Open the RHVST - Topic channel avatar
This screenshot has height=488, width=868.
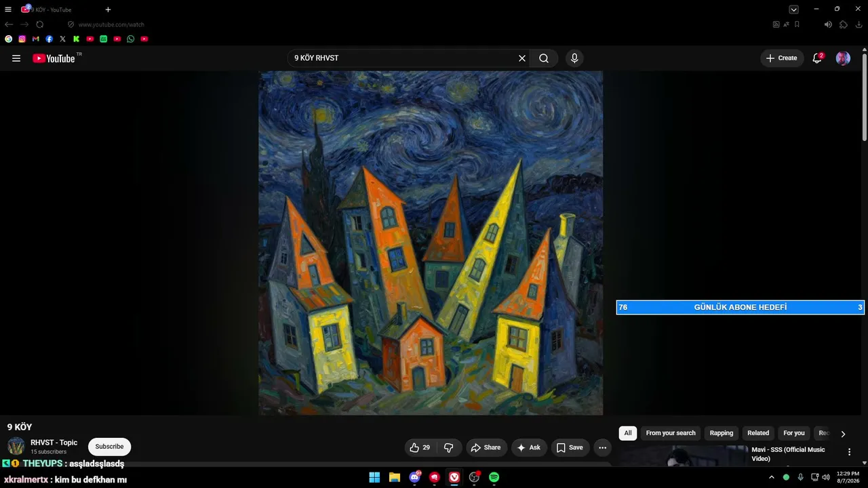[16, 447]
